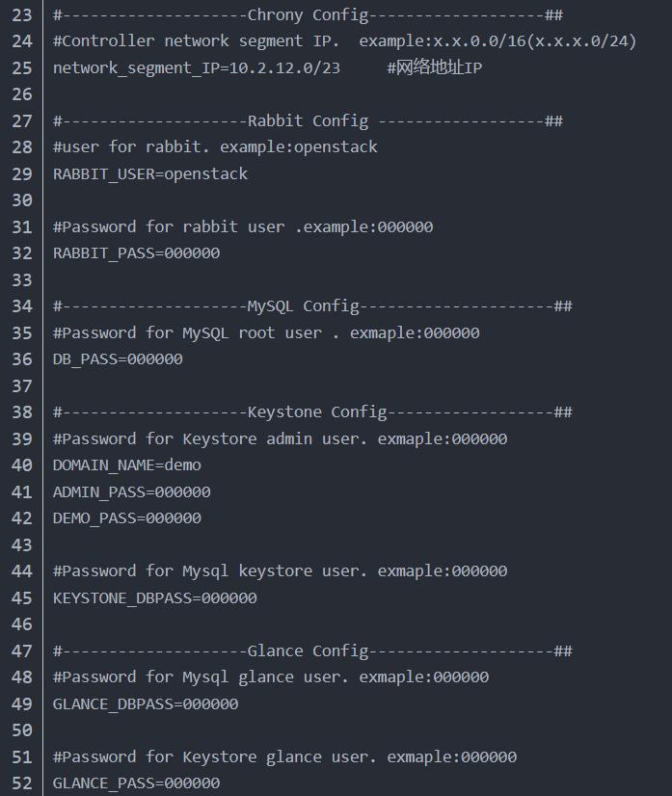Click the MySQL Config section header
The width and height of the screenshot is (672, 796).
click(x=312, y=306)
